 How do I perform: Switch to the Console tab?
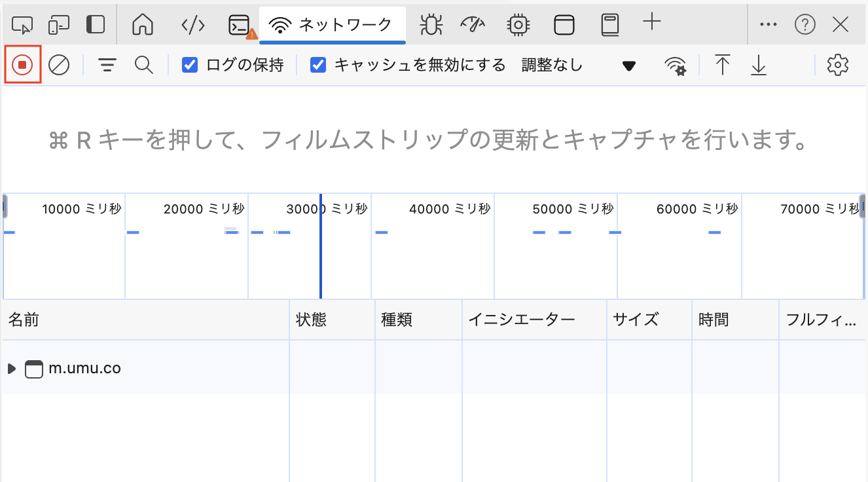(x=240, y=25)
